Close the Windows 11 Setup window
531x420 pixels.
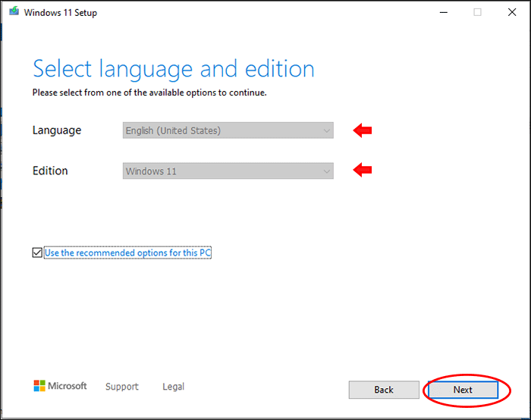pyautogui.click(x=512, y=12)
